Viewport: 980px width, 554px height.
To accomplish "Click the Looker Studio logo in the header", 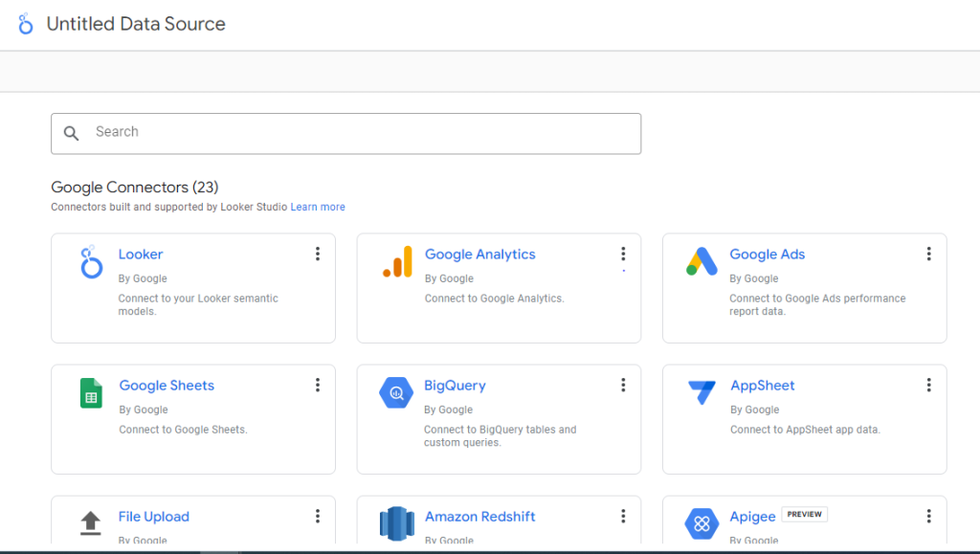I will tap(25, 23).
